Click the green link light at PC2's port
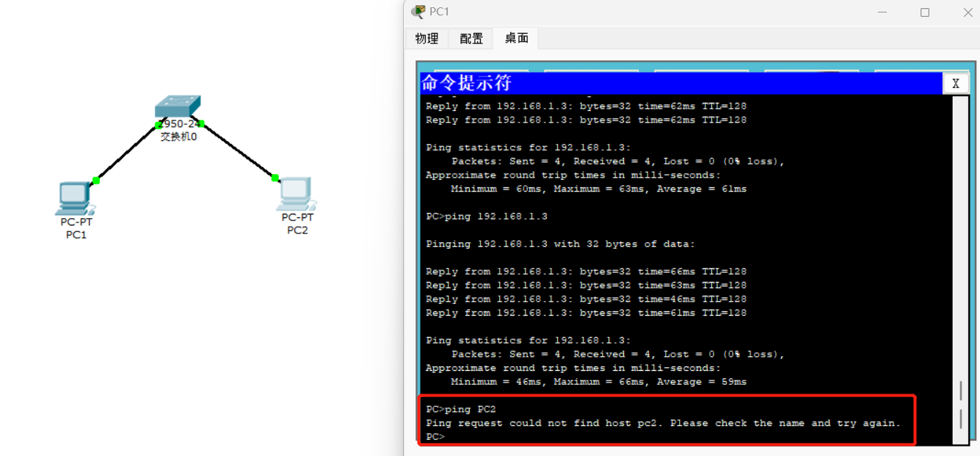Screen dimensions: 980x456 pyautogui.click(x=275, y=177)
